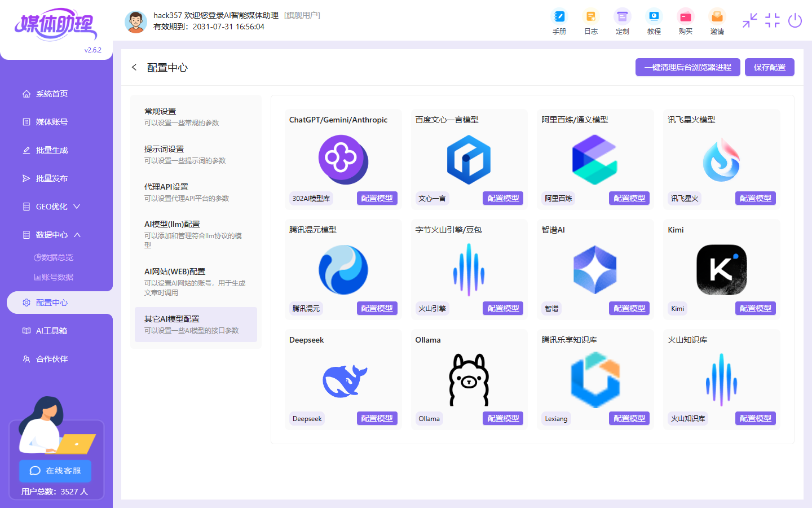
Task: Open the 手册 manual icon
Action: pyautogui.click(x=559, y=22)
